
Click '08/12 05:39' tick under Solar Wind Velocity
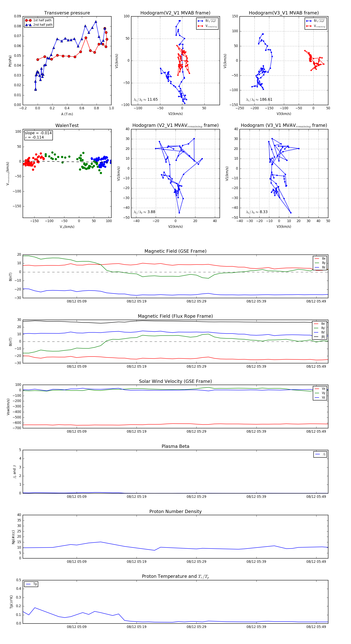pyautogui.click(x=256, y=431)
